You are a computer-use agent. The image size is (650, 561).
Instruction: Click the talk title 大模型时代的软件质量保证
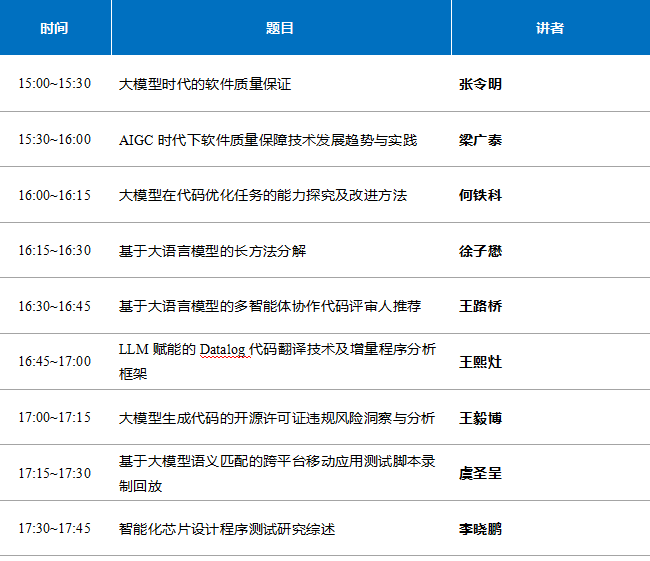[x=205, y=84]
